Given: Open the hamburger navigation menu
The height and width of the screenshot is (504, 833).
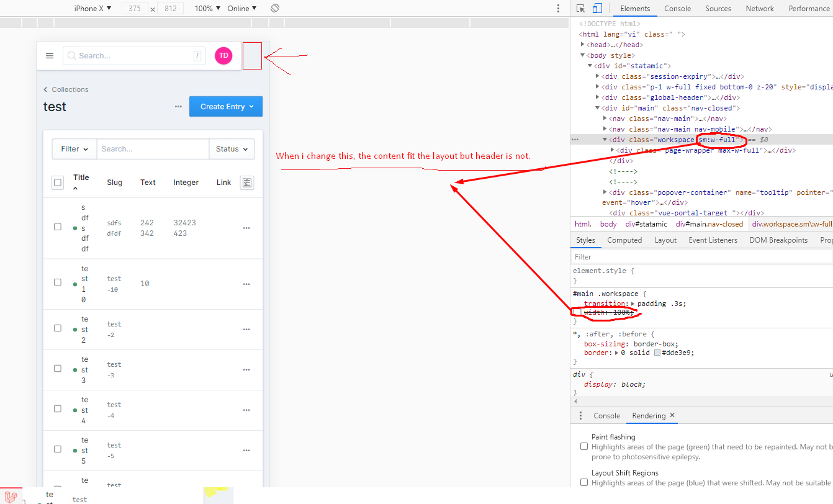Looking at the screenshot, I should tap(50, 56).
